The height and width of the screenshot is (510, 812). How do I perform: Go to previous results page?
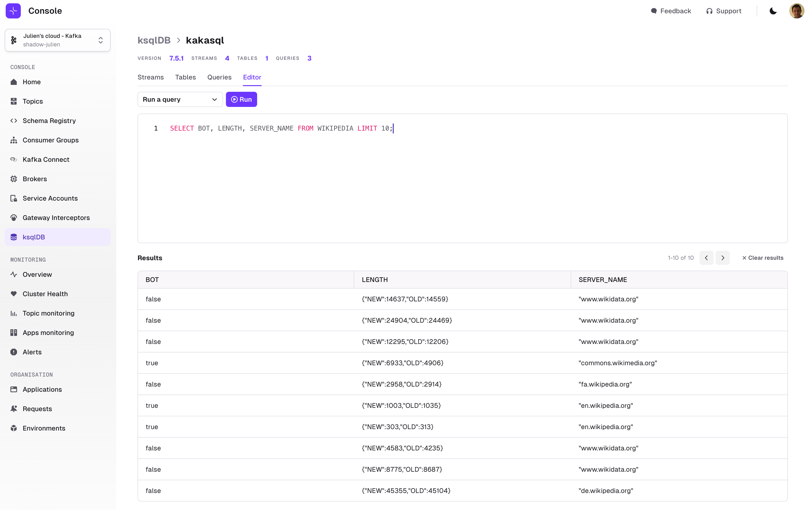[706, 258]
